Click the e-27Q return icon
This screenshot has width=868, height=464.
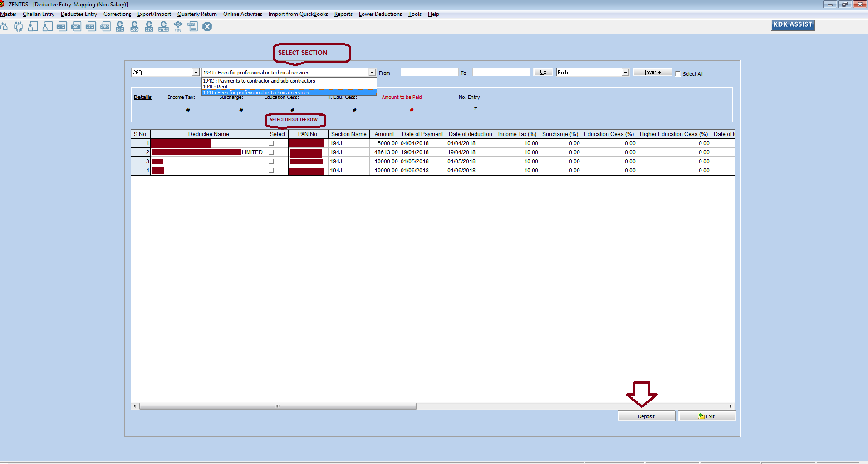click(x=149, y=26)
